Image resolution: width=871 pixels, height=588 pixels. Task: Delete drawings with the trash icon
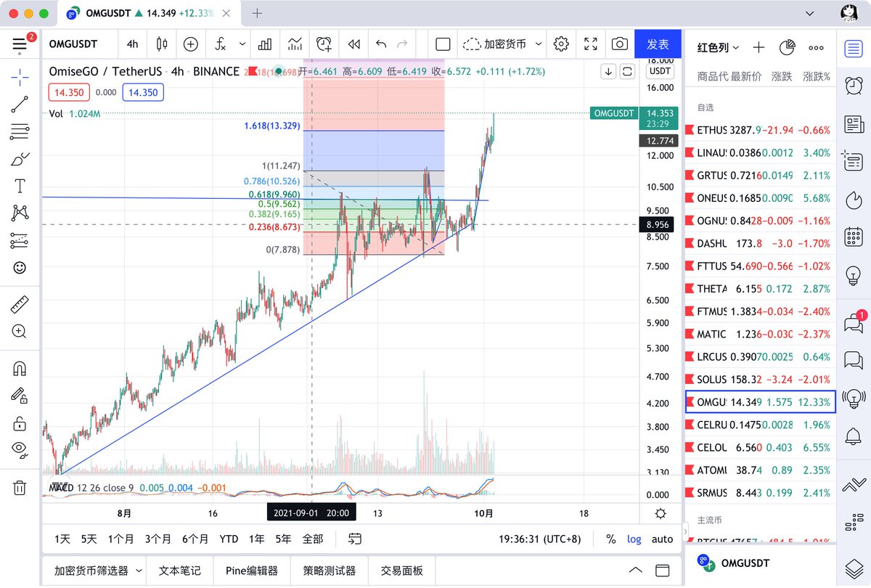(x=20, y=487)
